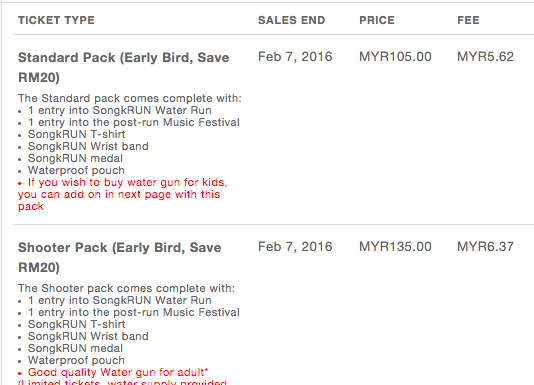The image size is (534, 385).
Task: Click Shooter Pack's Feb 7, 2016 sales end date
Action: point(295,247)
